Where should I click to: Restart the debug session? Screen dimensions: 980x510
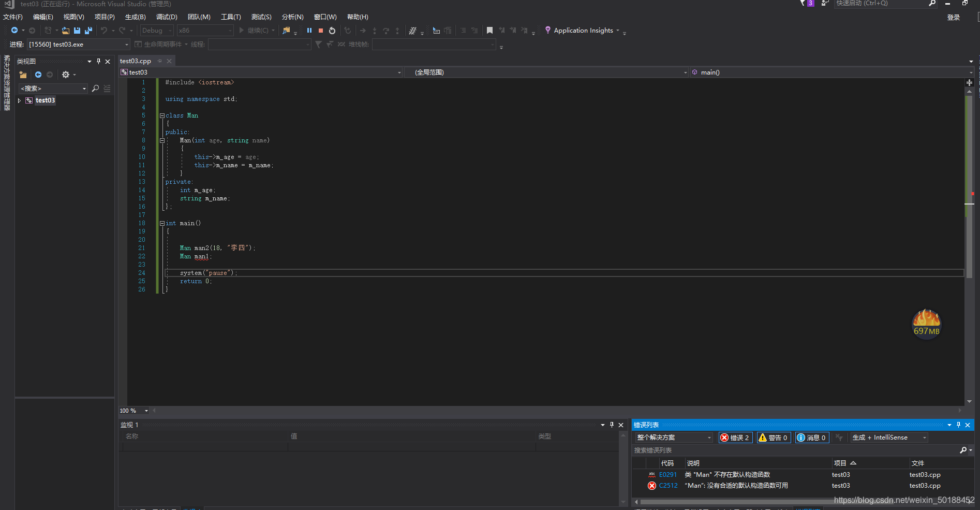[x=332, y=31]
